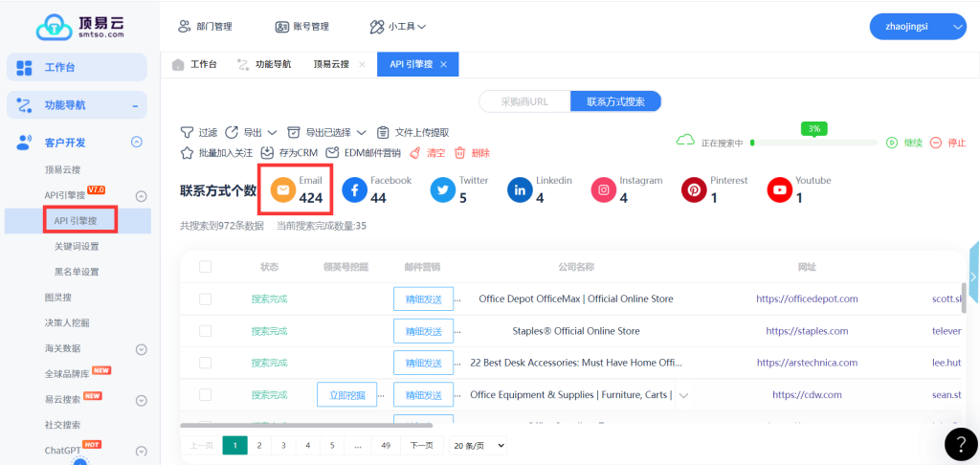
Task: Open the 20 条/页 page size dropdown
Action: [x=478, y=445]
